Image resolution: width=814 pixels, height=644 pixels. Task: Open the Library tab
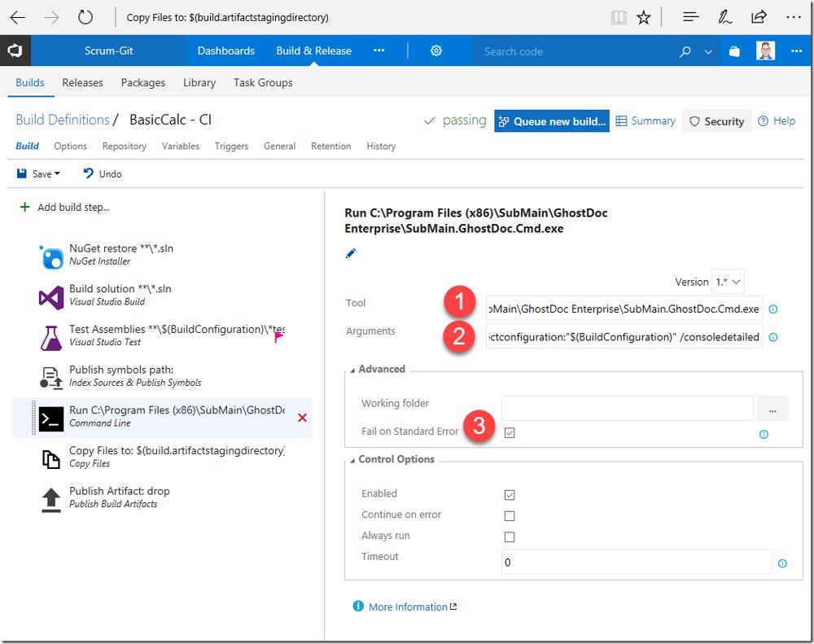[x=199, y=82]
